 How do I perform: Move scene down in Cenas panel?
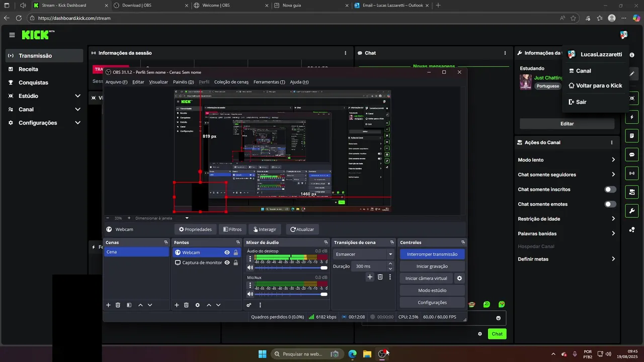(x=150, y=305)
